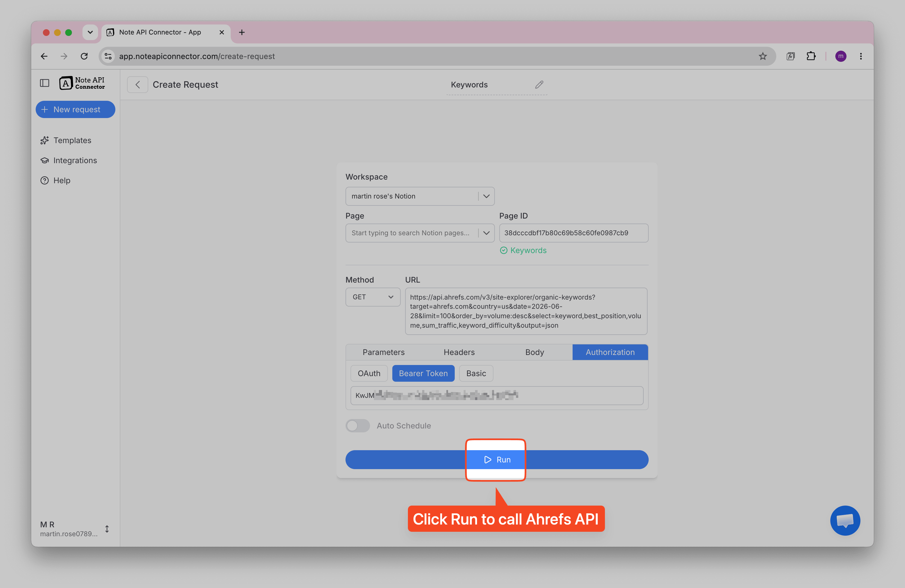Image resolution: width=905 pixels, height=588 pixels.
Task: Open the font extension icon in toolbar
Action: [x=790, y=56]
